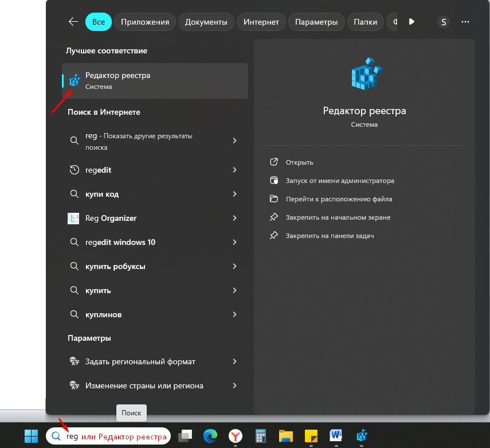Choose Запуск от имени администратора
This screenshot has width=490, height=448.
pos(340,181)
